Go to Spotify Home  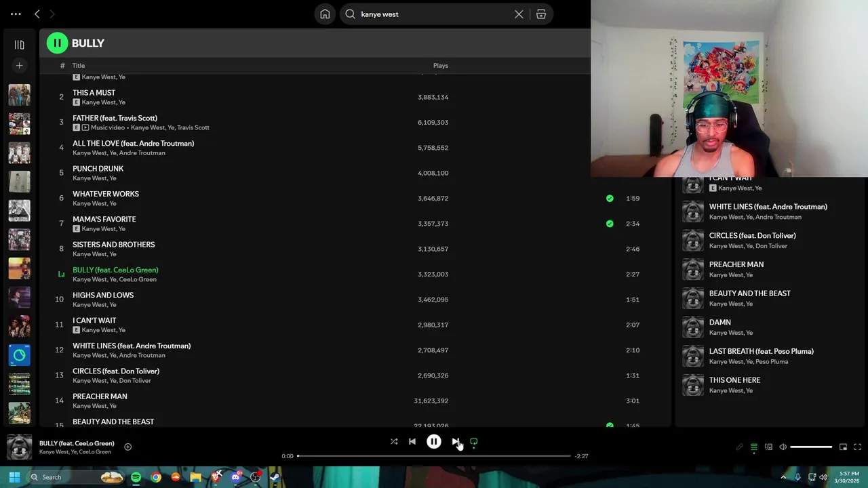(x=325, y=14)
